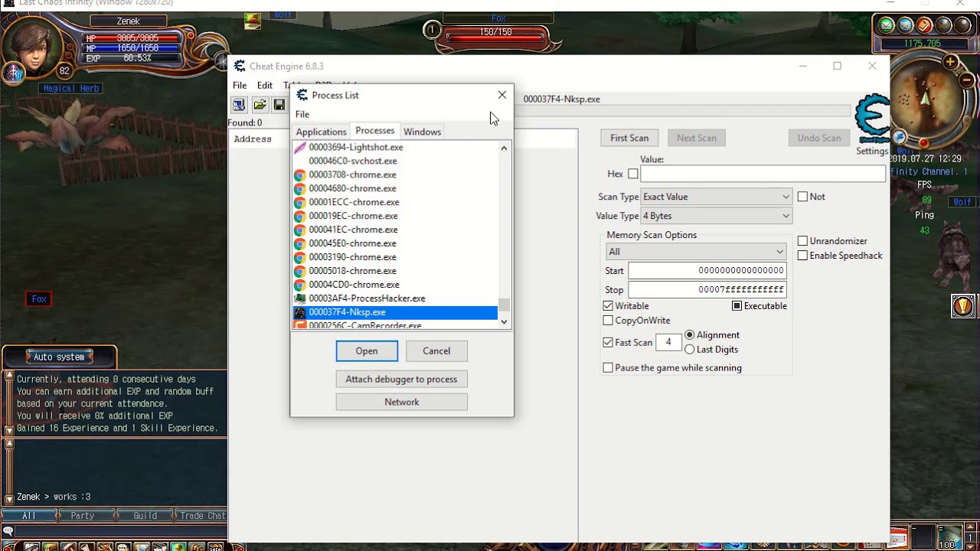Screen dimensions: 980x551
Task: Open the Memory Scan Options All dropdown
Action: (695, 251)
